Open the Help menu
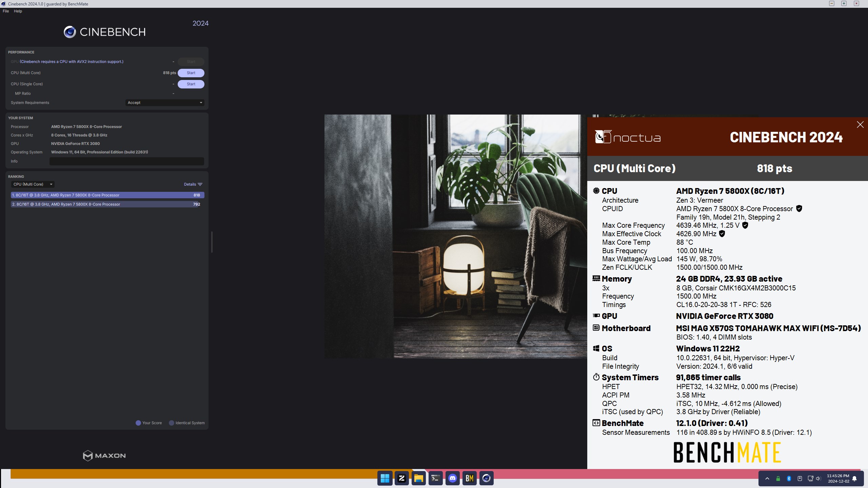 (18, 11)
